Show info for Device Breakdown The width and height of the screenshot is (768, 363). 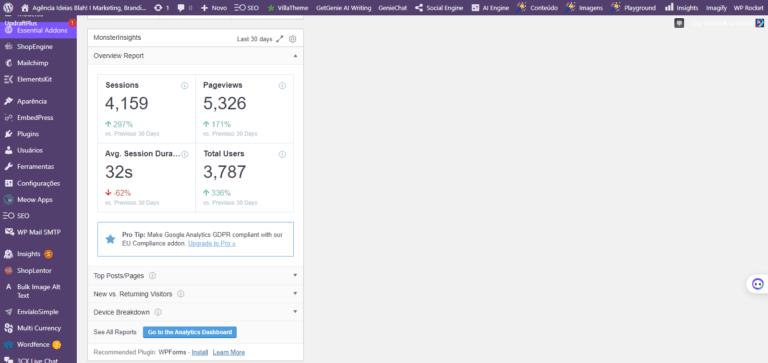[158, 312]
